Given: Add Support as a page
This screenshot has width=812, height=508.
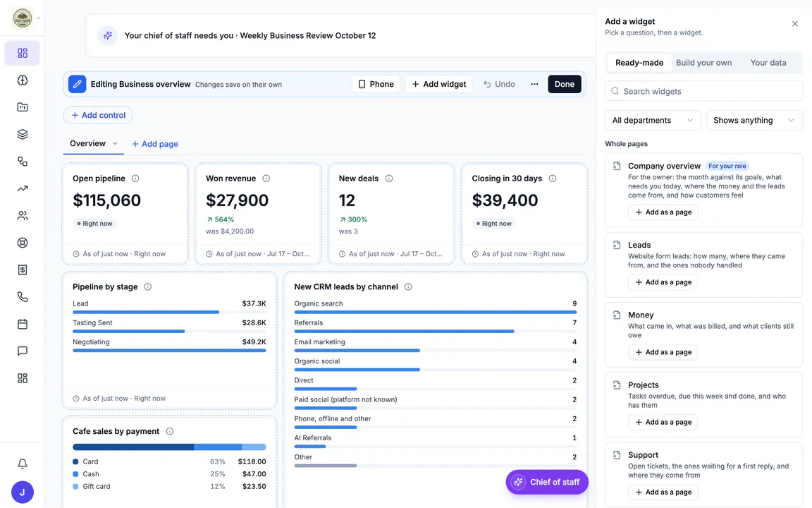Looking at the screenshot, I should (663, 492).
